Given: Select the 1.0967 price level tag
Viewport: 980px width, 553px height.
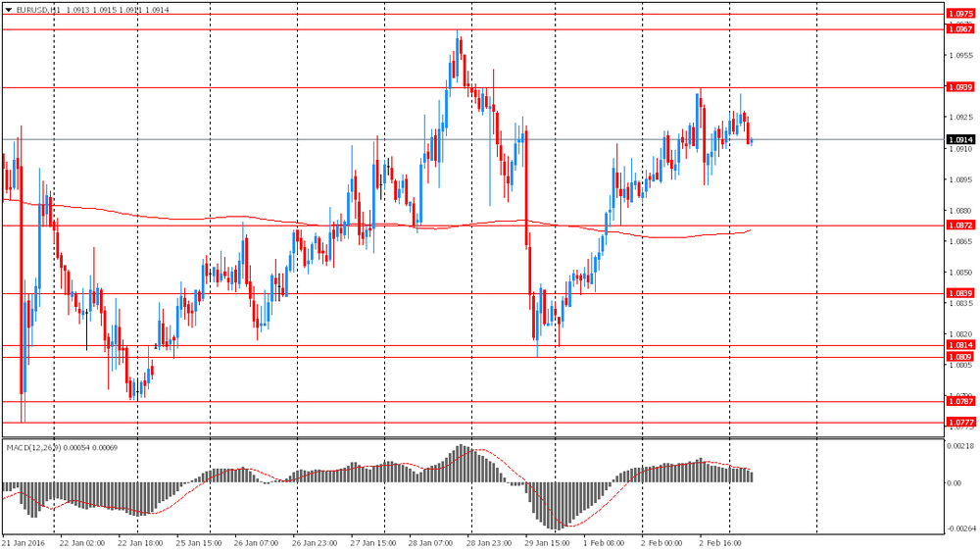Looking at the screenshot, I should [960, 29].
